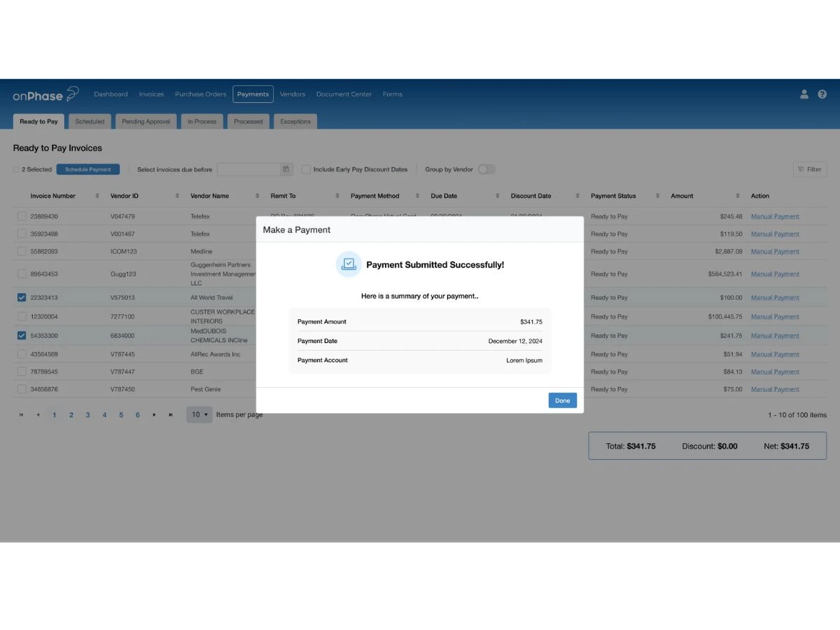Switch to the Scheduled tab
The height and width of the screenshot is (630, 840).
(90, 121)
